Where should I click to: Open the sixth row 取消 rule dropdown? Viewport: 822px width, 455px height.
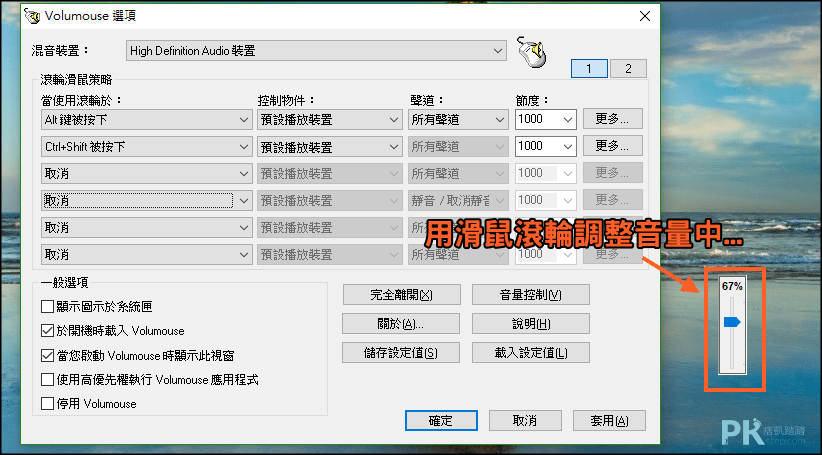[x=146, y=255]
